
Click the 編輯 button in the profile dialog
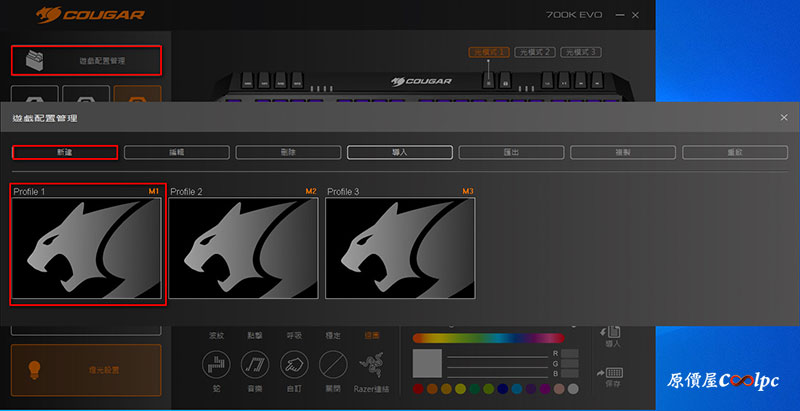(177, 152)
